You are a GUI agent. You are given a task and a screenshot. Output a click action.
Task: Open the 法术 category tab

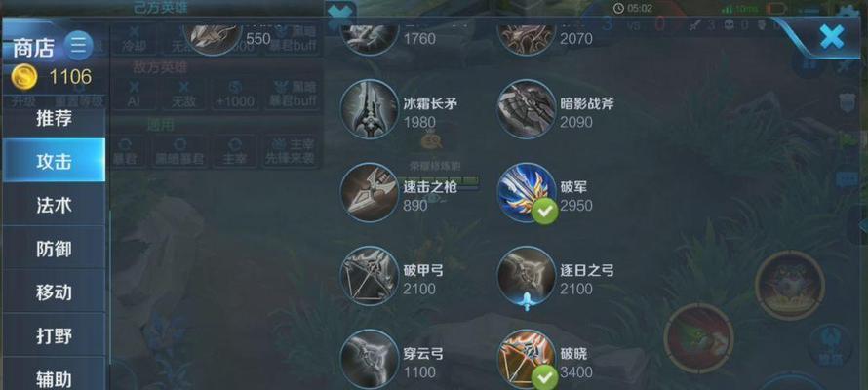pos(54,205)
